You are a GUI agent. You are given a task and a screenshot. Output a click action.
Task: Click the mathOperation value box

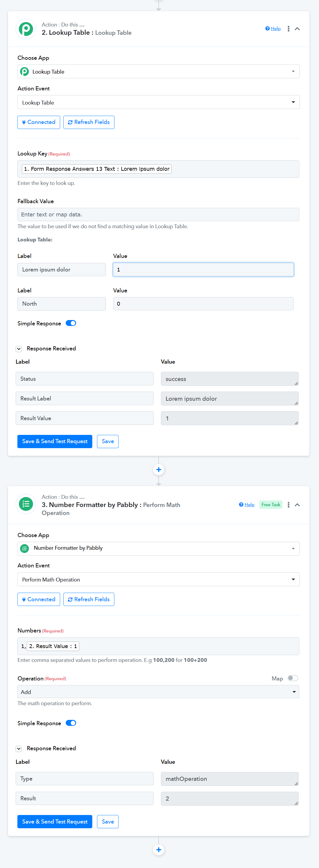(x=230, y=779)
